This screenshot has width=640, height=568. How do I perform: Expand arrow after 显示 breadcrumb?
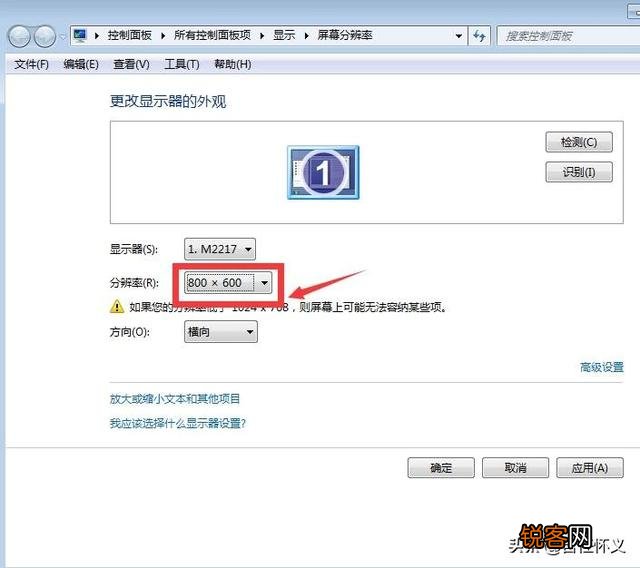point(307,36)
